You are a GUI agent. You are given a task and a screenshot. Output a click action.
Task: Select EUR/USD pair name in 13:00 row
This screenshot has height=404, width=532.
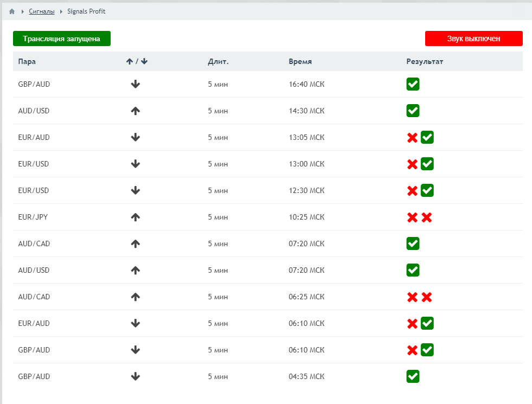pos(34,164)
